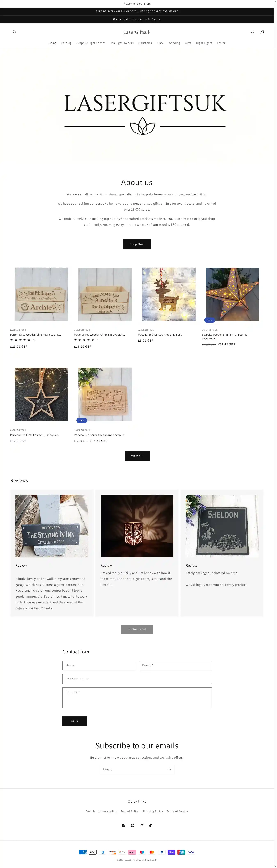Screen dimensions: 277x868
Task: Select the Wedding menu item
Action: tap(174, 43)
